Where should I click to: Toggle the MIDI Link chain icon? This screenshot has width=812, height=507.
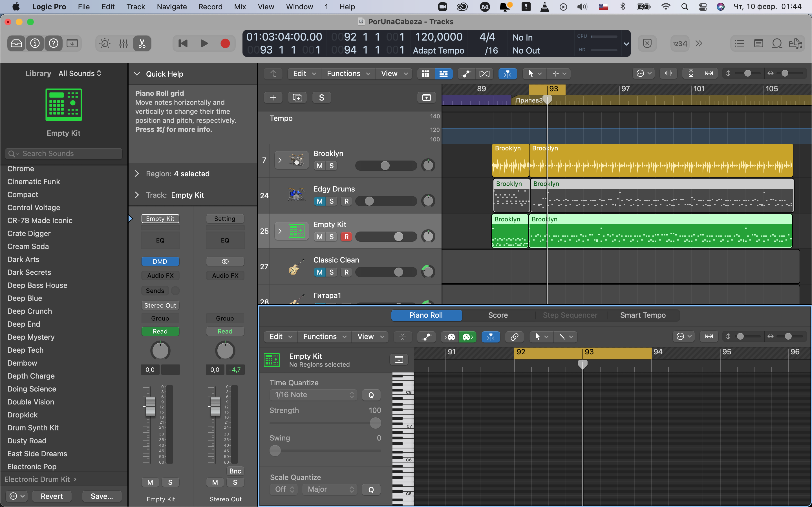tap(514, 337)
